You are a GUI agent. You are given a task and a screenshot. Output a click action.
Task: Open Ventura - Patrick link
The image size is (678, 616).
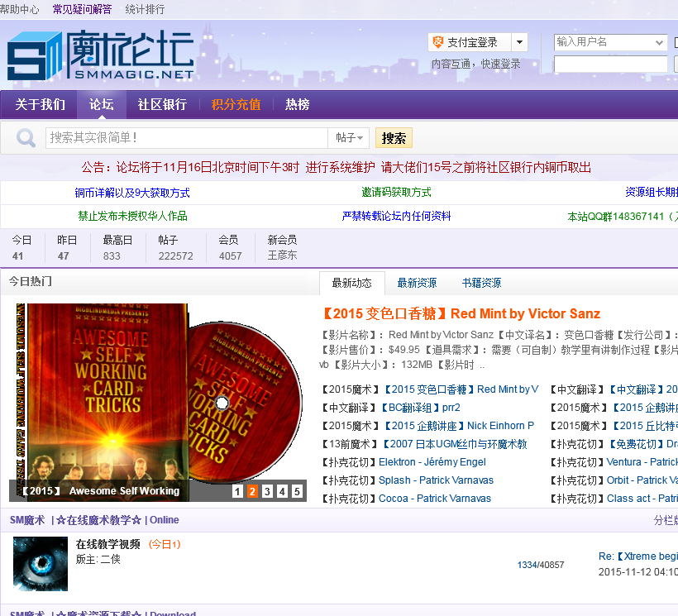tap(642, 462)
